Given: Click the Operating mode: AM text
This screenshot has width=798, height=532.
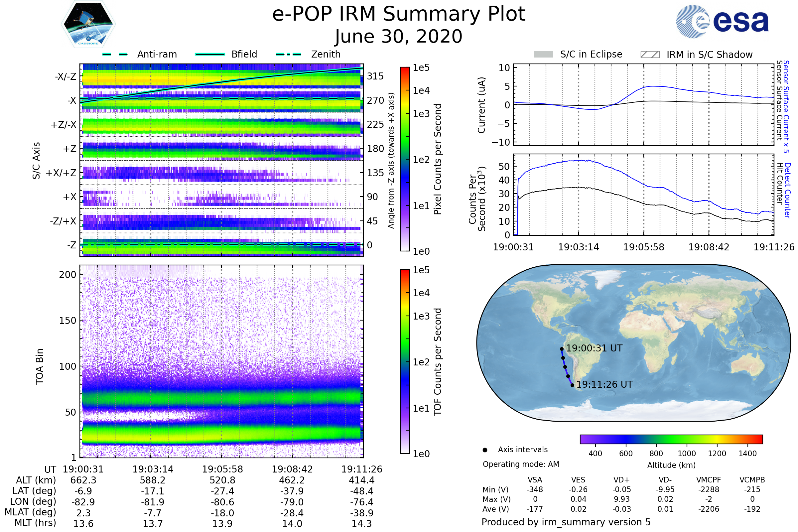Looking at the screenshot, I should (521, 464).
